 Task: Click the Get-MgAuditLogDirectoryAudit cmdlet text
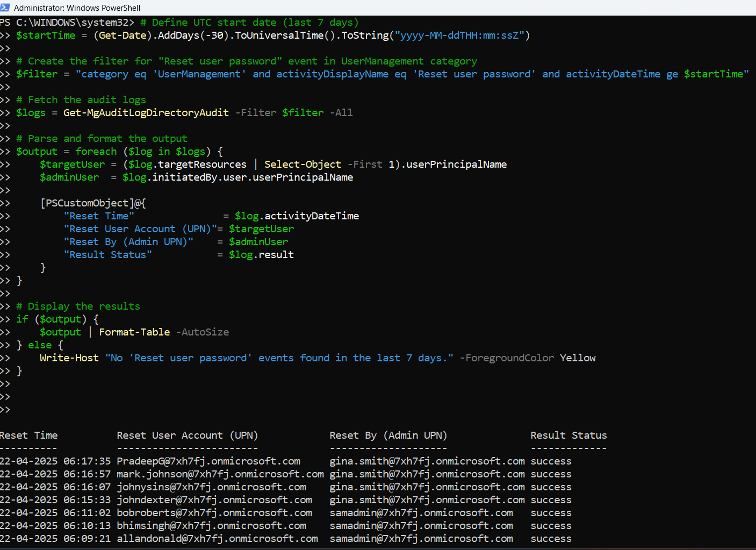coord(146,113)
